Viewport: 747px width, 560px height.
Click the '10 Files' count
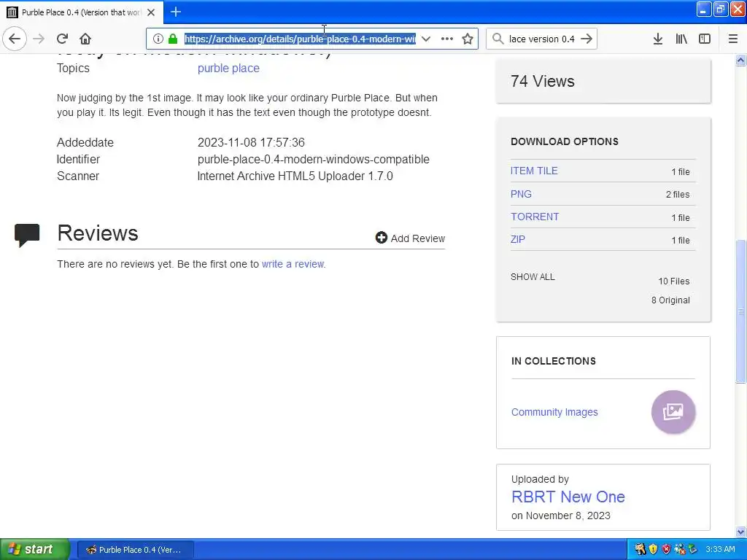pos(673,281)
